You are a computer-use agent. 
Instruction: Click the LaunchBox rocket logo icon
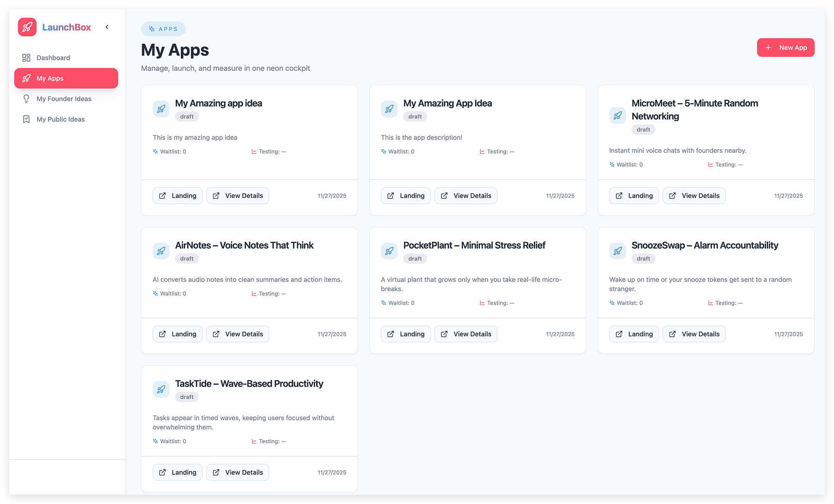click(x=27, y=27)
